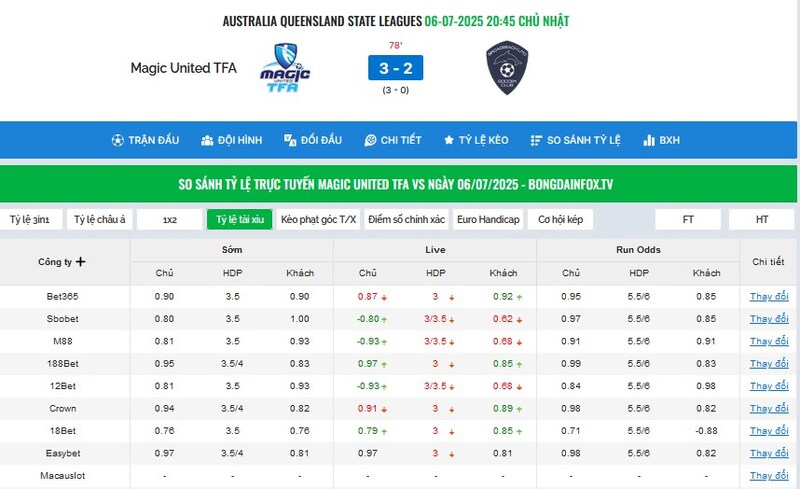
Task: Click the Live column group header
Action: click(x=435, y=250)
